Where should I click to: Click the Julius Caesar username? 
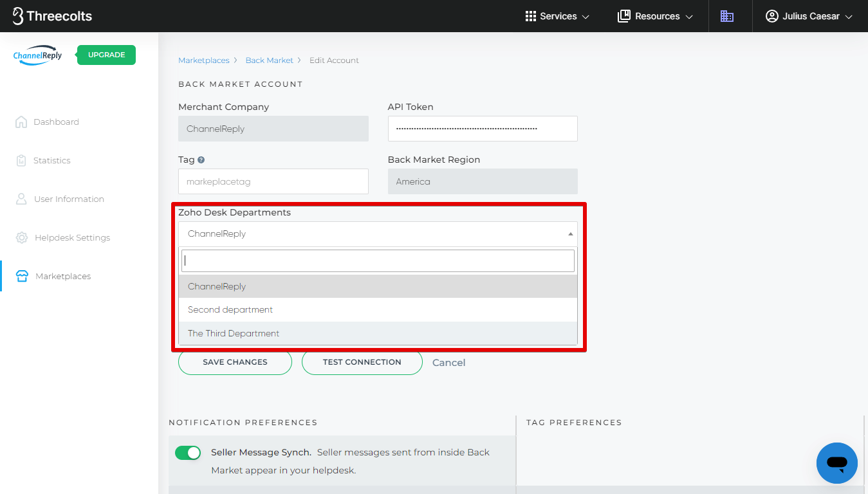pyautogui.click(x=811, y=16)
